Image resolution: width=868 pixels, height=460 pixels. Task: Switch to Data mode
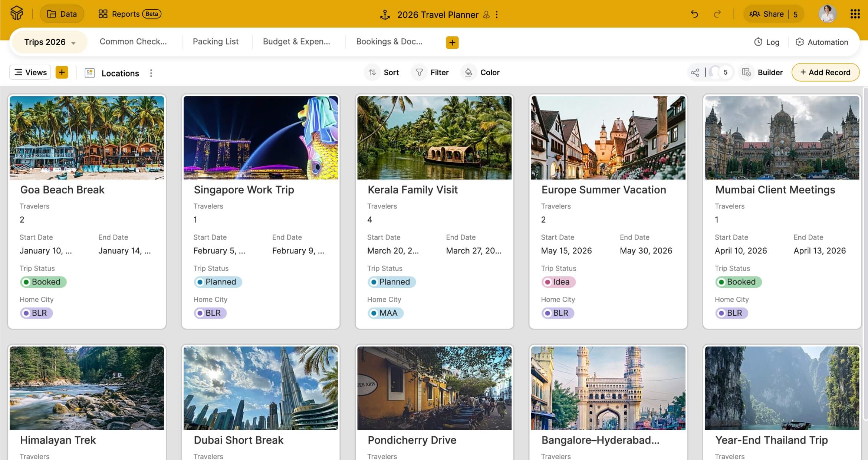[x=62, y=14]
